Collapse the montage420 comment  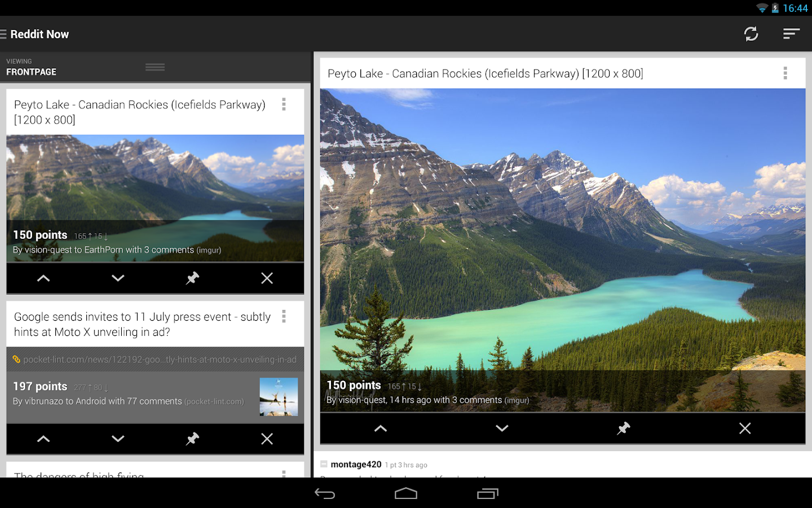click(x=324, y=464)
